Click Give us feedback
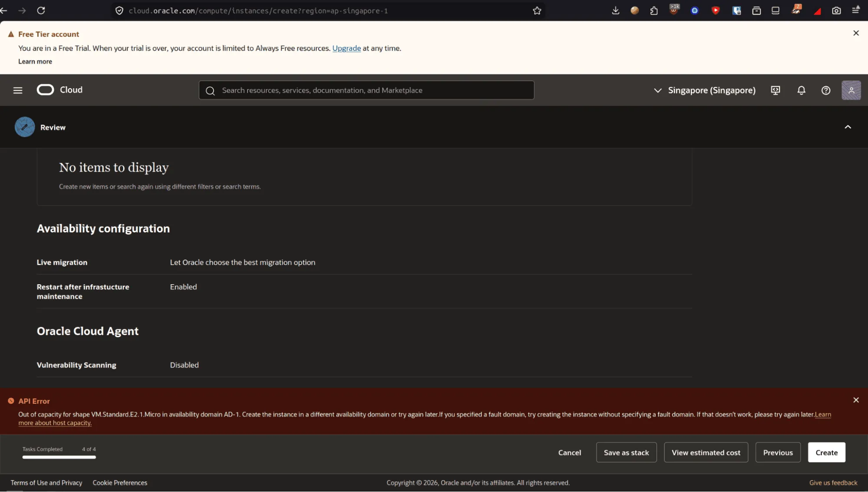868x492 pixels. pos(833,483)
